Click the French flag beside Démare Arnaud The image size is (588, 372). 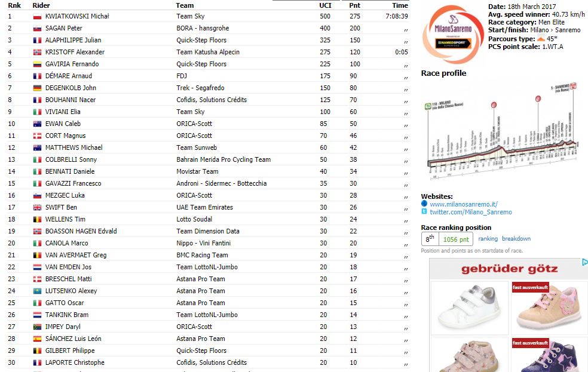pyautogui.click(x=37, y=76)
